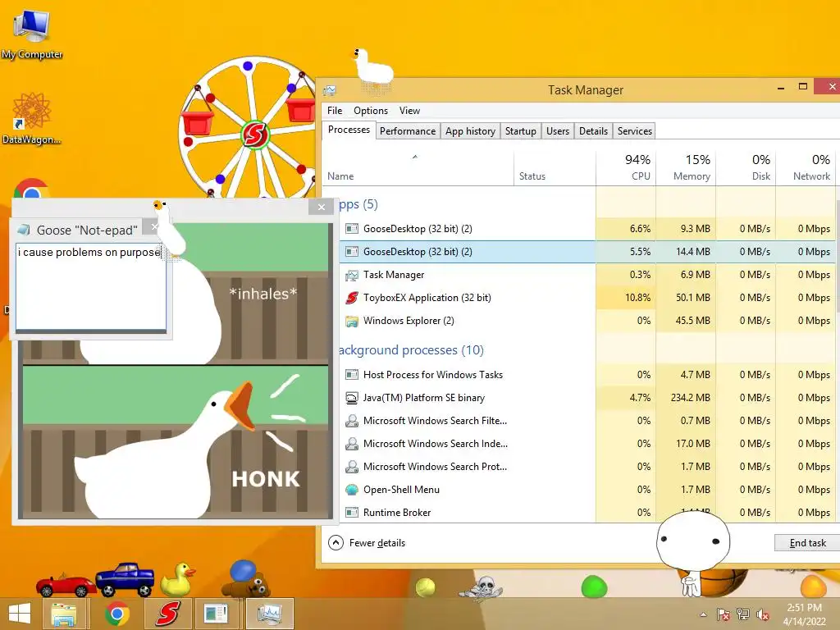Click first GooseDesktop process icon

pyautogui.click(x=351, y=229)
